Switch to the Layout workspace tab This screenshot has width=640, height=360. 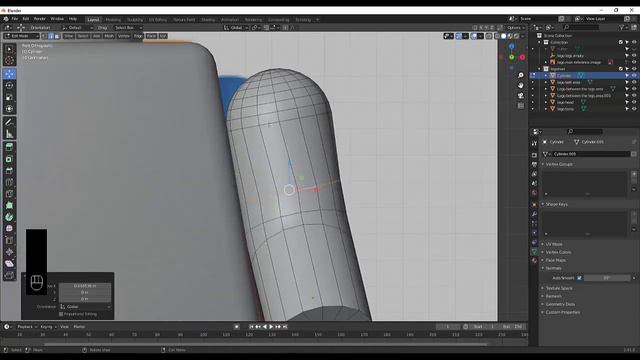click(93, 20)
